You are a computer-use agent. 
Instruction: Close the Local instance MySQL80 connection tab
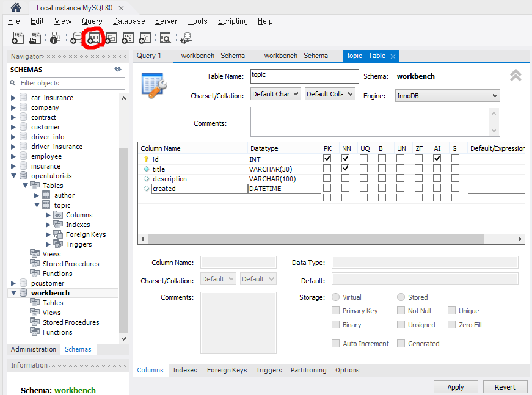coord(121,8)
